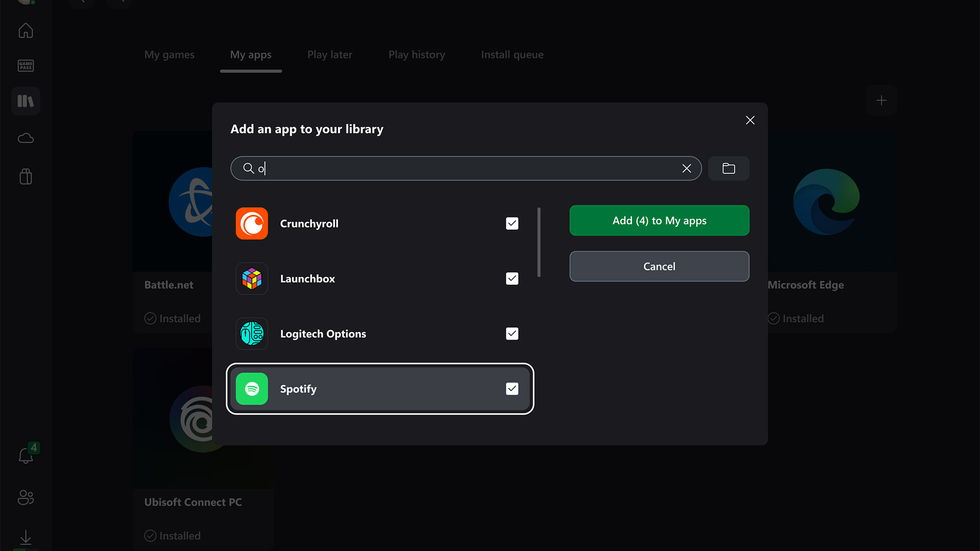Deselect the Logitech Options checkbox

[x=511, y=333]
